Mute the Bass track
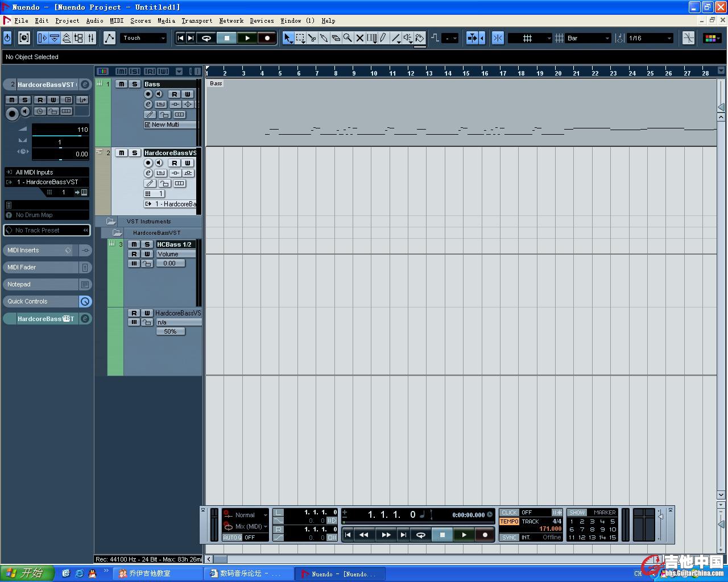Screen dimensions: 728x582 pyautogui.click(x=121, y=84)
